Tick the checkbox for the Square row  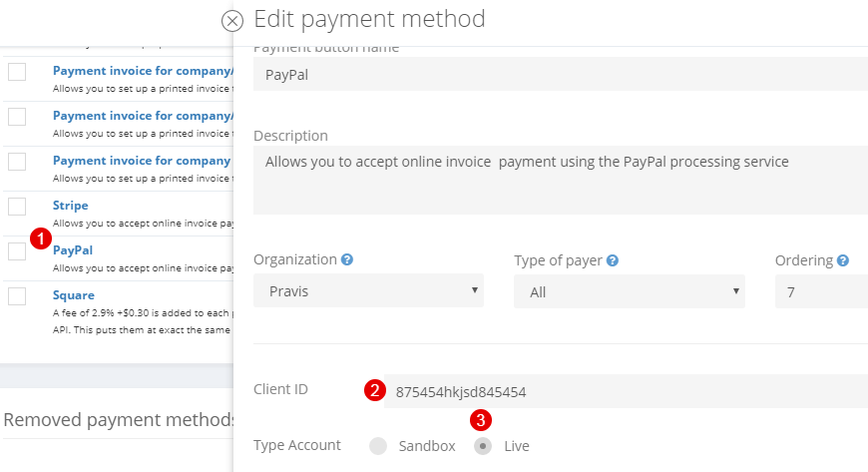17,295
